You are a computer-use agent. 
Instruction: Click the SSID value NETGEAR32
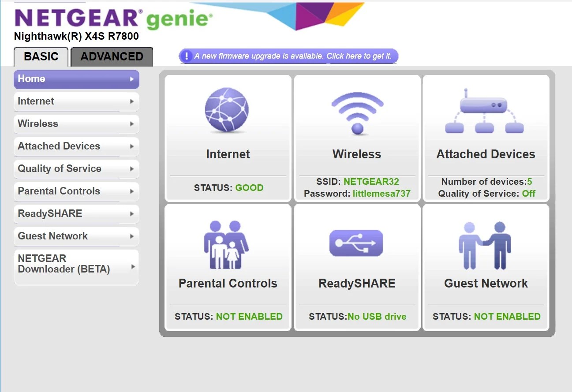tap(371, 182)
